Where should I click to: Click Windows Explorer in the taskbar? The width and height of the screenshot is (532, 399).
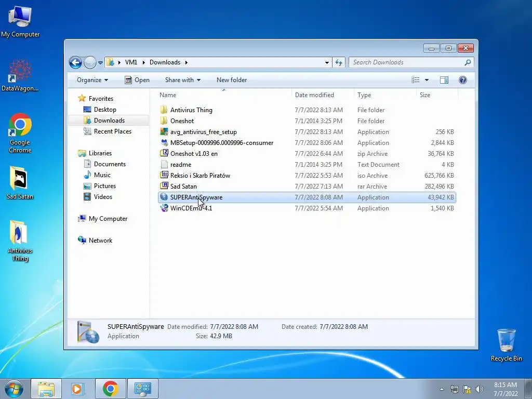[46, 389]
